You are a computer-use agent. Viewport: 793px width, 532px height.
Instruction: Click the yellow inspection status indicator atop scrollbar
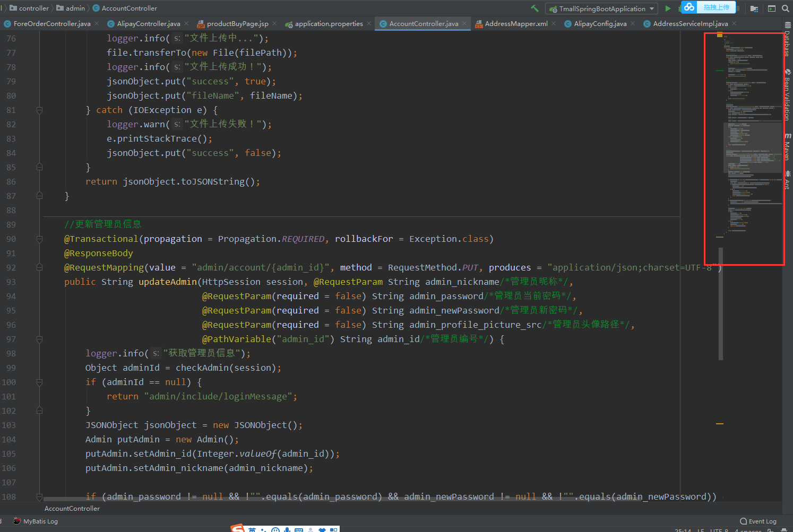click(x=720, y=34)
